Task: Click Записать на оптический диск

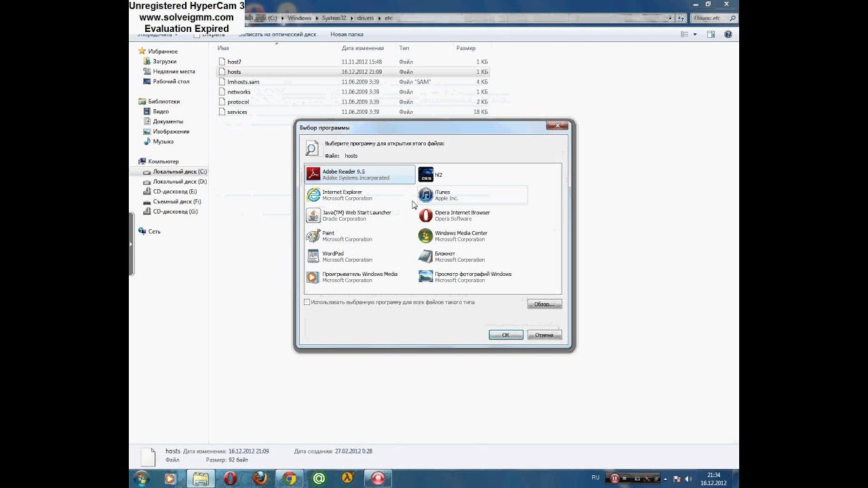Action: (x=277, y=35)
